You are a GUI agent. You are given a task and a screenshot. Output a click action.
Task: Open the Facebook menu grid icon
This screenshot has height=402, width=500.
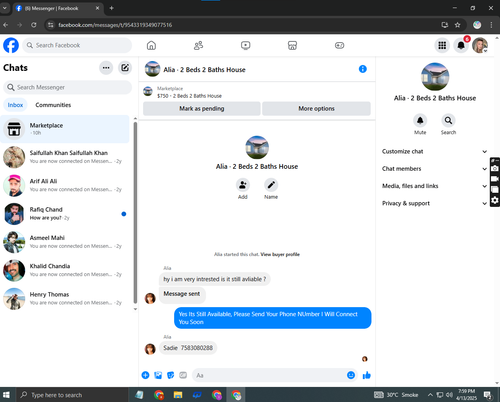tap(442, 45)
